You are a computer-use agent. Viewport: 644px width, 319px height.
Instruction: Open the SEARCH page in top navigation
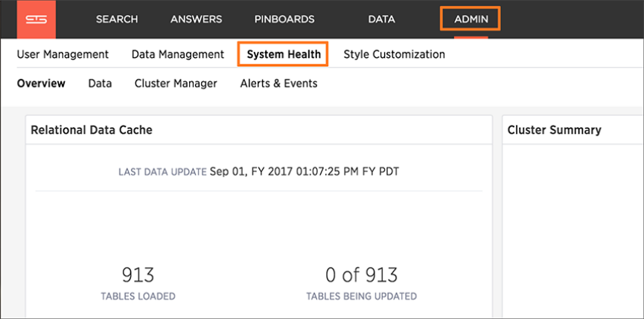[118, 19]
